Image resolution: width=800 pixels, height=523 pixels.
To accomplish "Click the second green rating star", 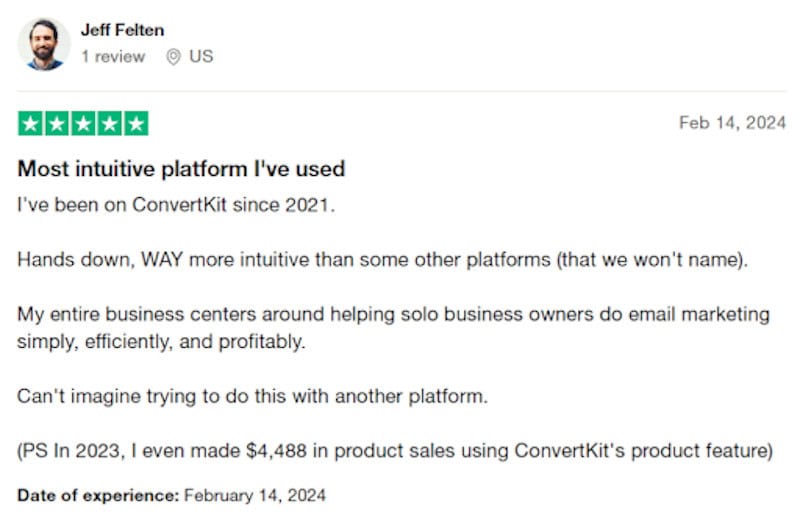I will coord(57,124).
